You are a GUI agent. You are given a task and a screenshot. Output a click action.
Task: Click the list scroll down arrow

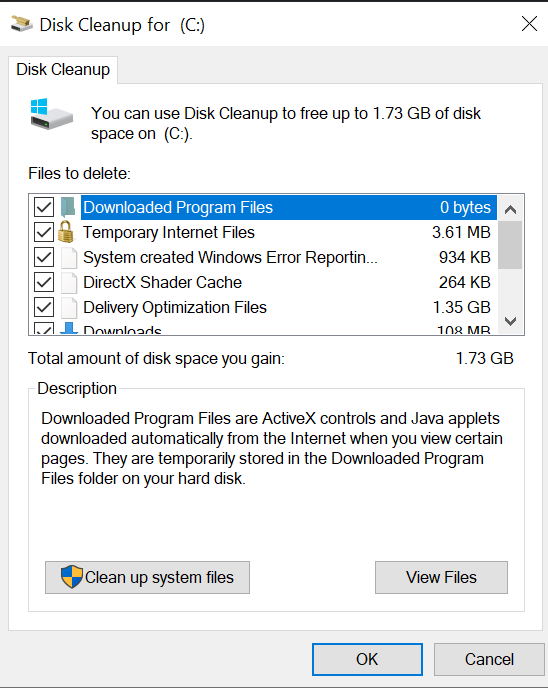coord(510,321)
